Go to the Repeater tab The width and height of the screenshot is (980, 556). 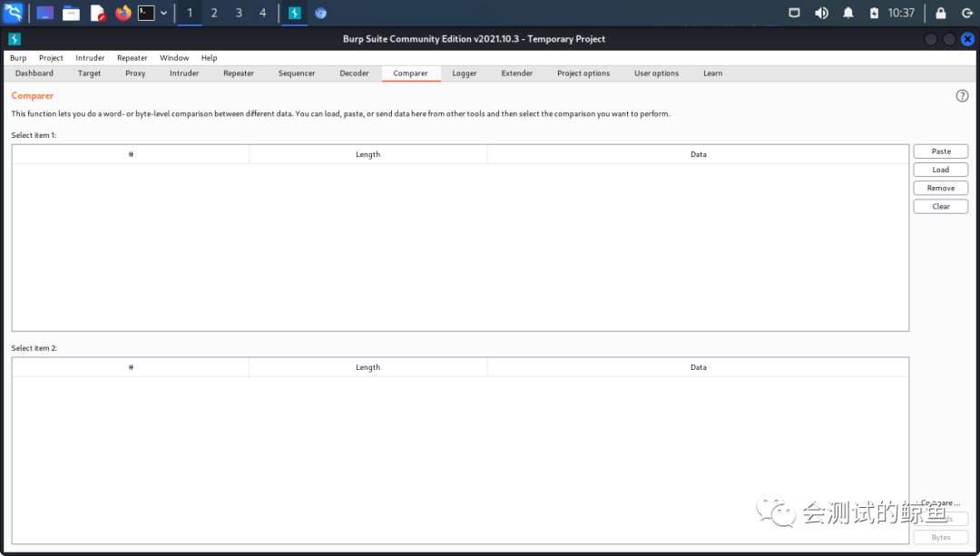239,73
